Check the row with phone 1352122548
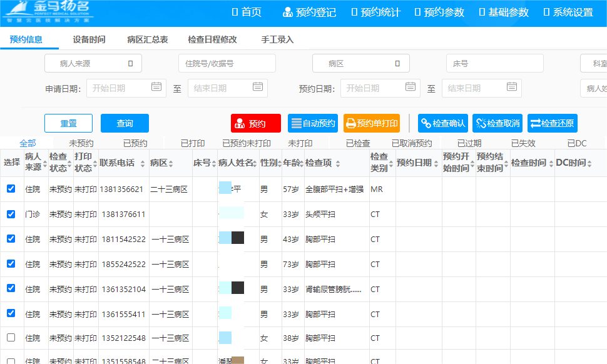 point(11,337)
